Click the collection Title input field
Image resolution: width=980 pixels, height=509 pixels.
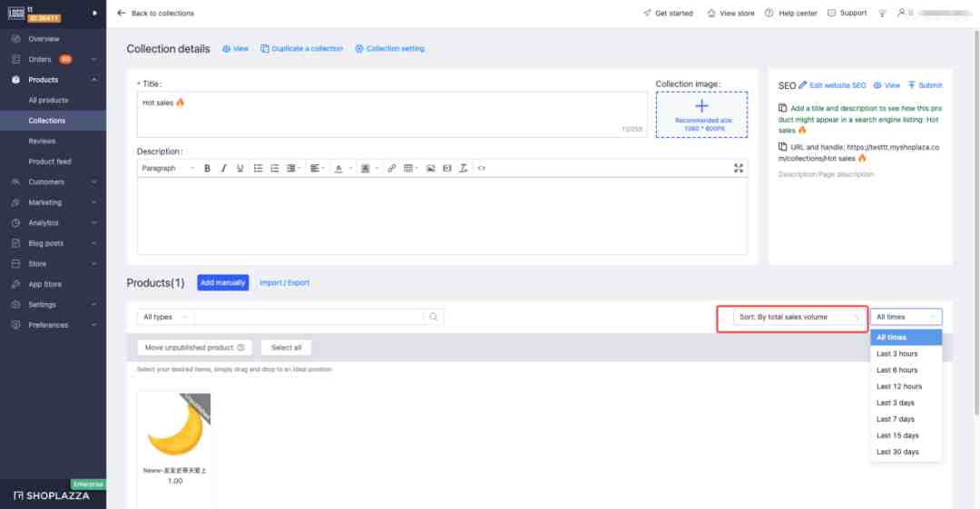392,114
